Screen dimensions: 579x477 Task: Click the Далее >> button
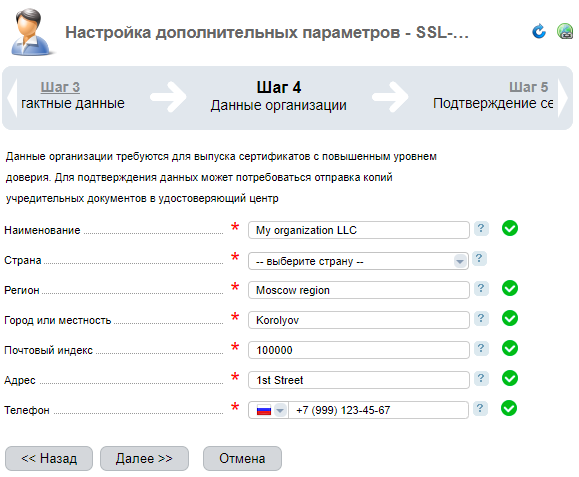(x=144, y=459)
